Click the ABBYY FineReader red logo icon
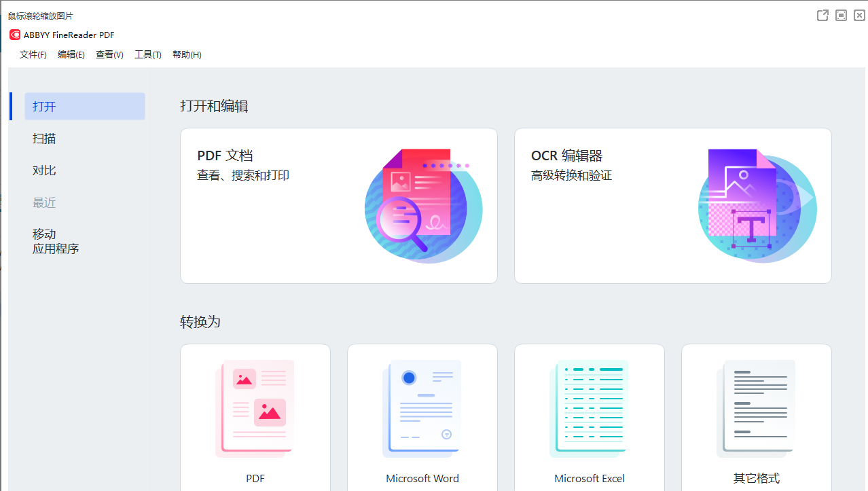 click(15, 35)
